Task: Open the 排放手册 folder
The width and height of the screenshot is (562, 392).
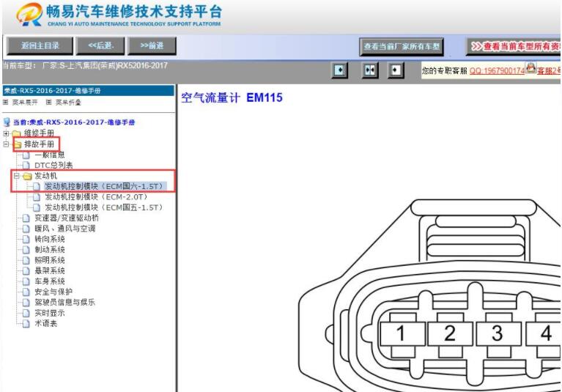Action: (x=39, y=144)
